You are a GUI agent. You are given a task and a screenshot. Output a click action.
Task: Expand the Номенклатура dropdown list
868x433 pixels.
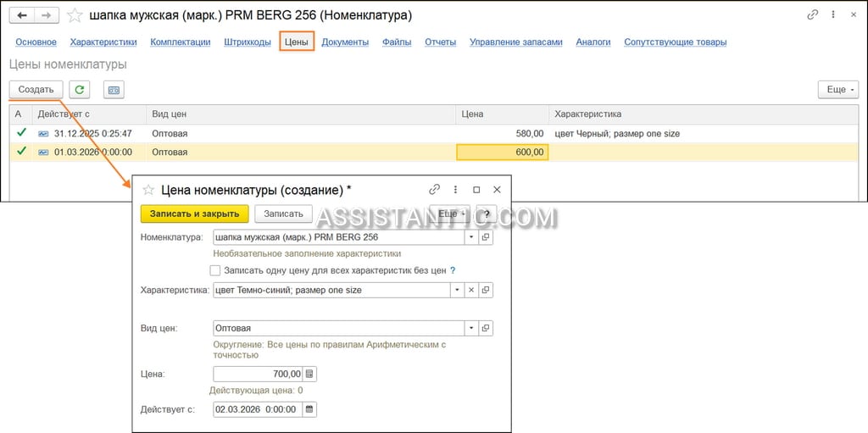(x=471, y=237)
